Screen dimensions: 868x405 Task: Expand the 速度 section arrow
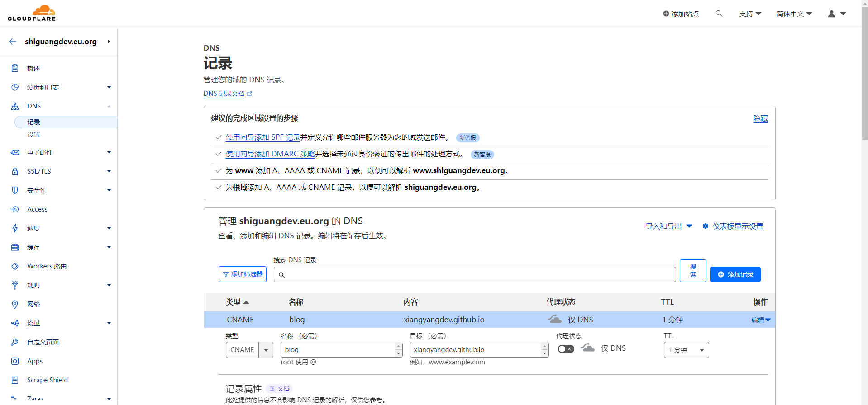pyautogui.click(x=109, y=228)
